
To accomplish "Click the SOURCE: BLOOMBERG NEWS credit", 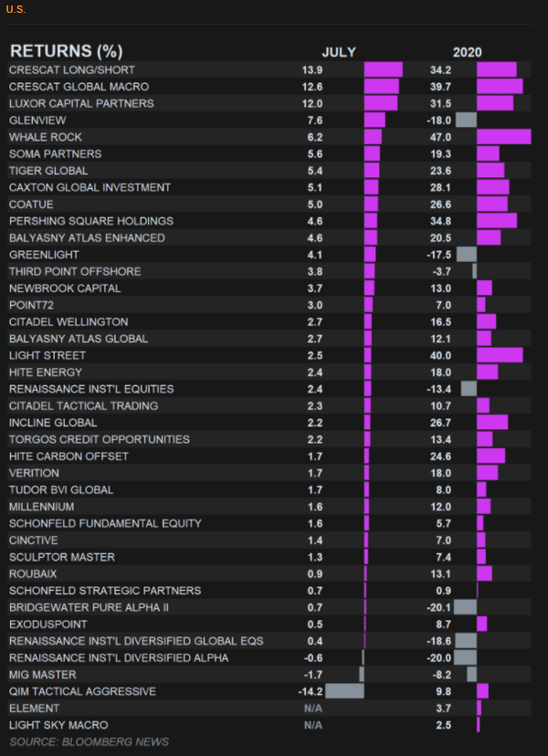I will 90,741.
